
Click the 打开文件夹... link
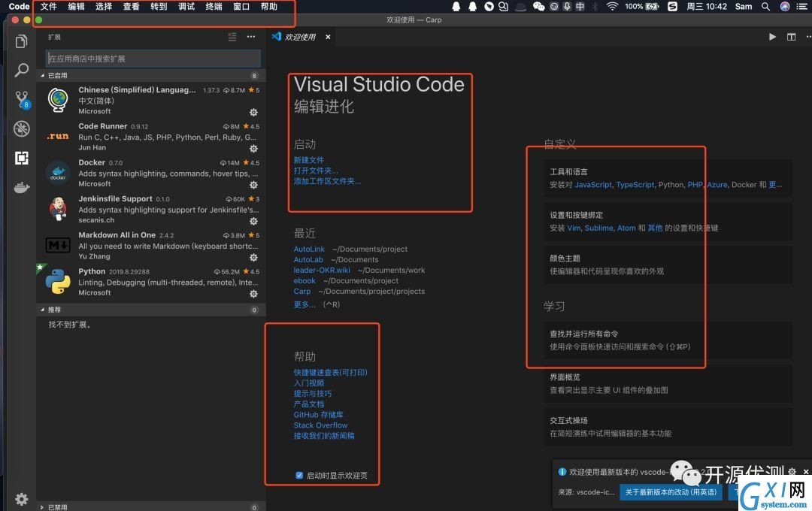316,171
